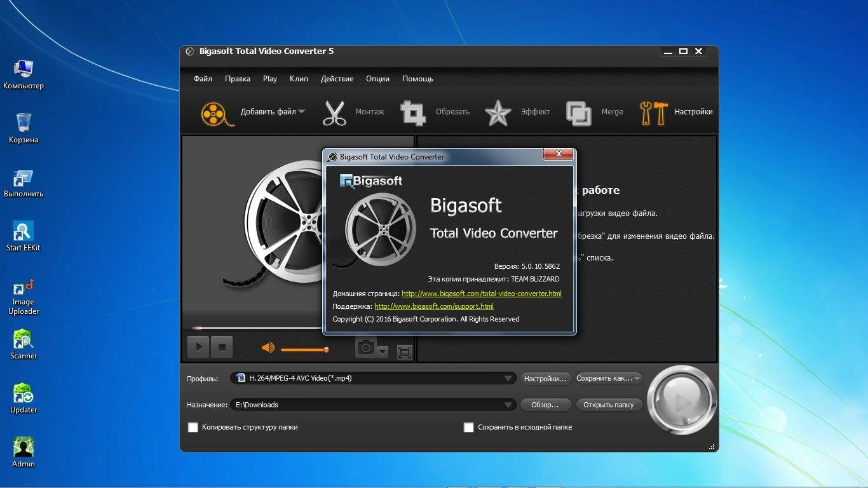The width and height of the screenshot is (868, 488).
Task: Start conversion with the big round button
Action: coord(682,401)
